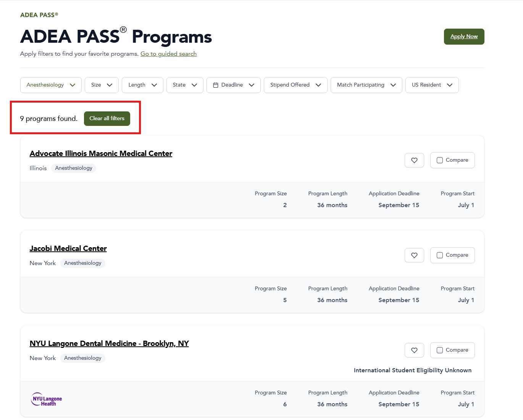The width and height of the screenshot is (523, 420).
Task: Open the Length filter dropdown
Action: [x=142, y=85]
